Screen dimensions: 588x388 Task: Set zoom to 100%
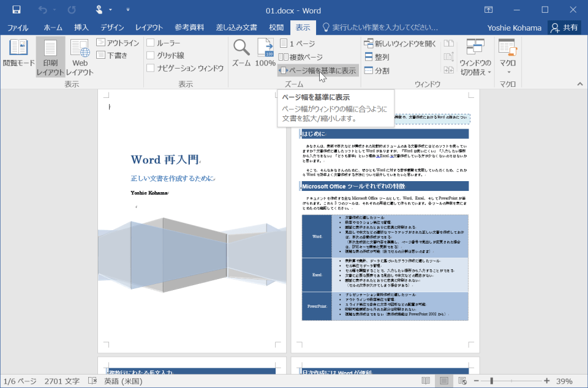pos(265,53)
